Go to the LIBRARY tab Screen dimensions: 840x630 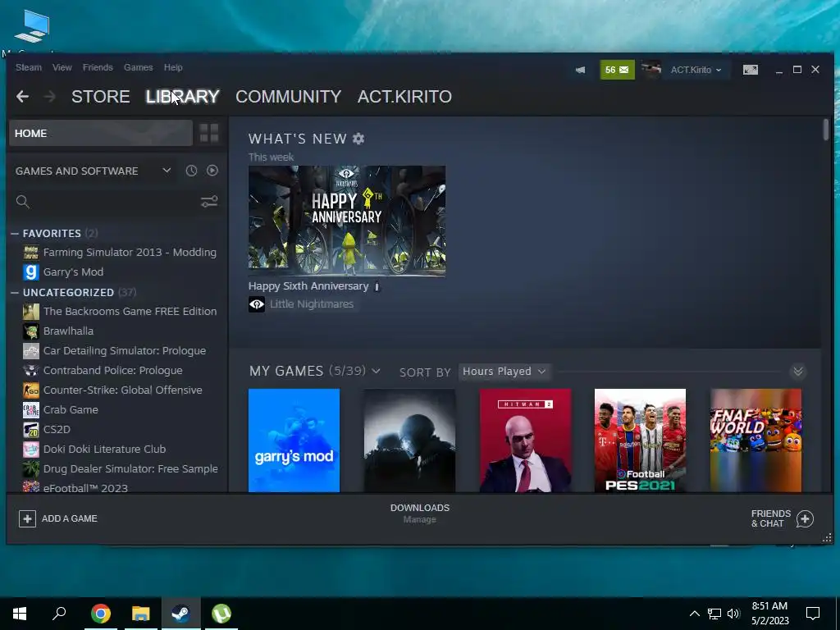pyautogui.click(x=183, y=97)
